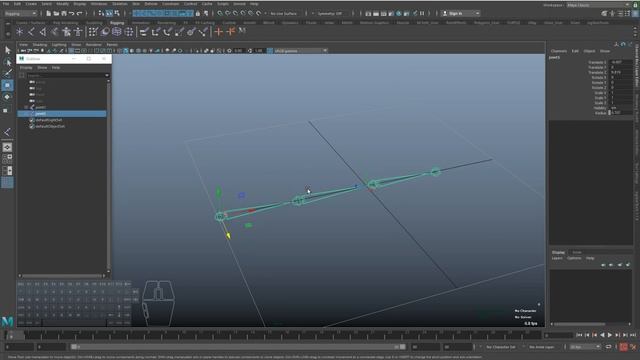Image resolution: width=640 pixels, height=360 pixels.
Task: Open the Rigging menu set dropdown
Action: click(20, 13)
